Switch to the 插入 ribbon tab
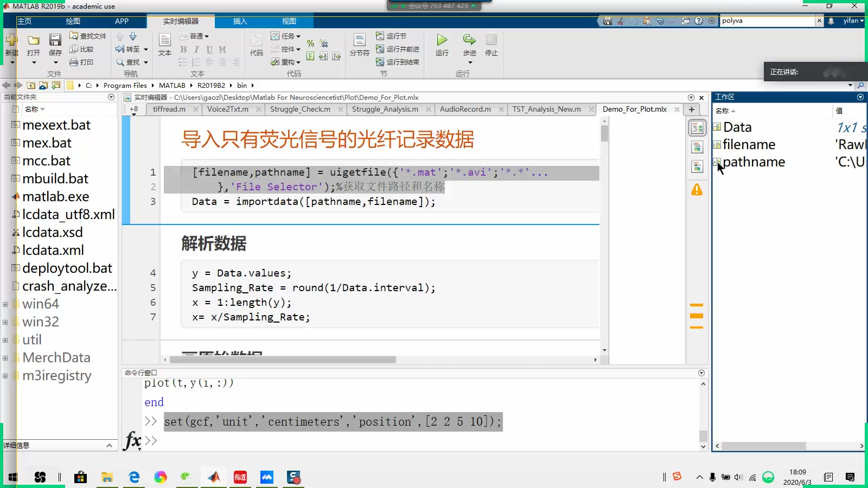868x488 pixels. (240, 21)
